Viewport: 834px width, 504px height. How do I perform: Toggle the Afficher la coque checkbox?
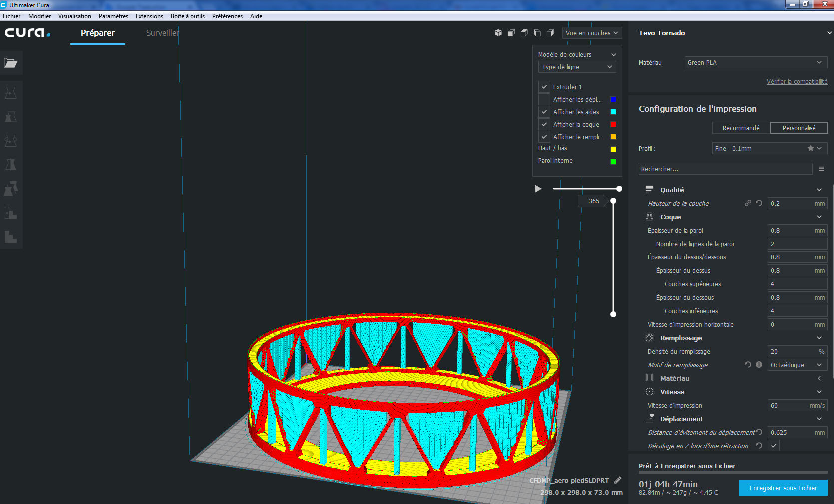[544, 124]
